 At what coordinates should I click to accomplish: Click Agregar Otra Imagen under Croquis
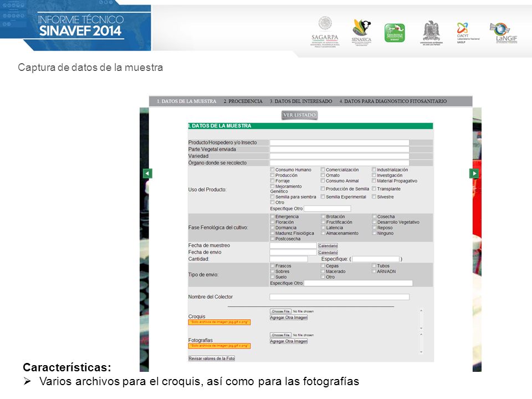[289, 318]
